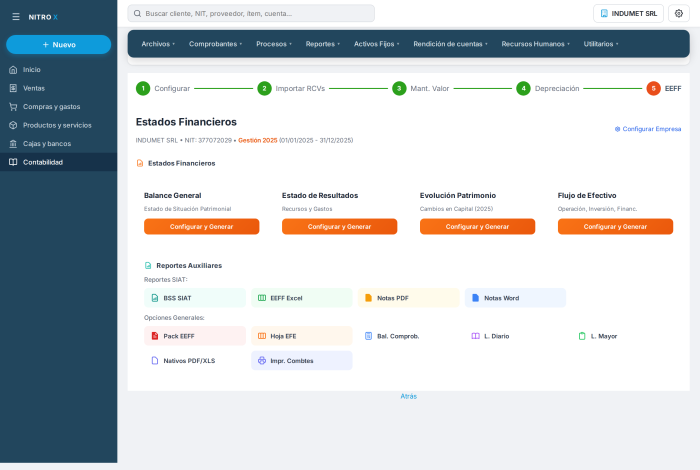Click the Configurar Empresa gear icon
The width and height of the screenshot is (700, 470).
[x=617, y=129]
